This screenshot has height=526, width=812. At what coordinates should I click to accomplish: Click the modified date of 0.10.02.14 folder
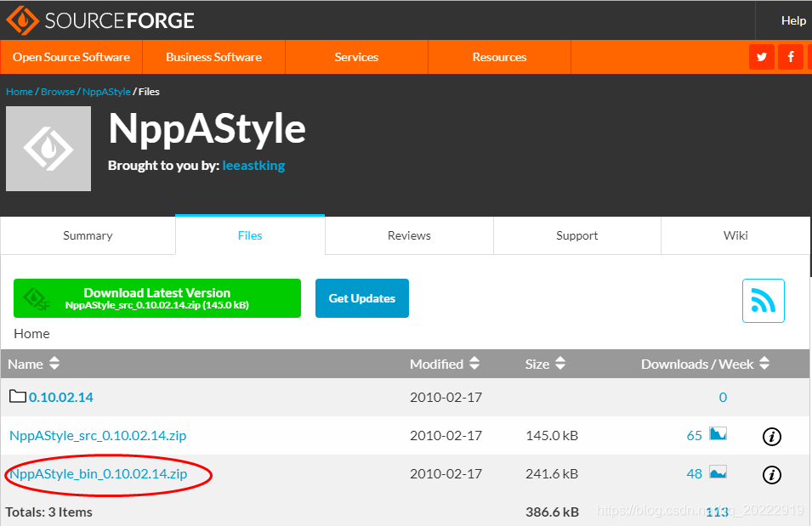tap(446, 397)
